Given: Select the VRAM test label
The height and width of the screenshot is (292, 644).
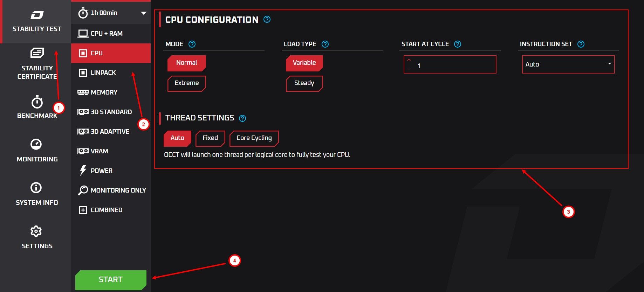Looking at the screenshot, I should (x=100, y=151).
